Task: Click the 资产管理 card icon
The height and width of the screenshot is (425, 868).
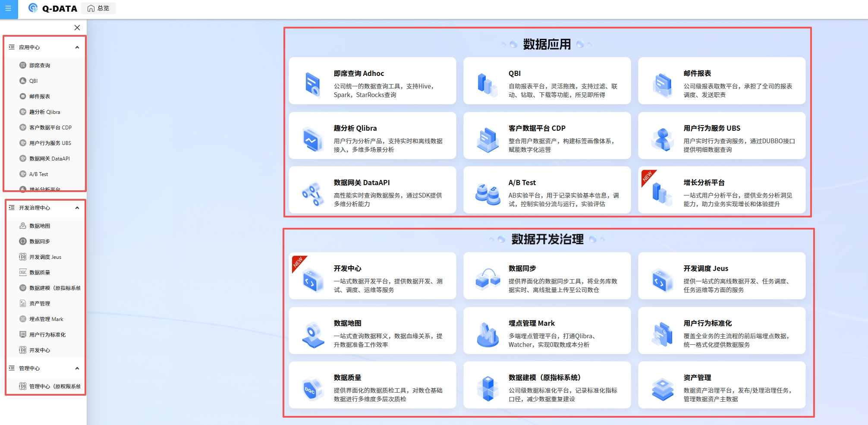Action: pyautogui.click(x=662, y=389)
